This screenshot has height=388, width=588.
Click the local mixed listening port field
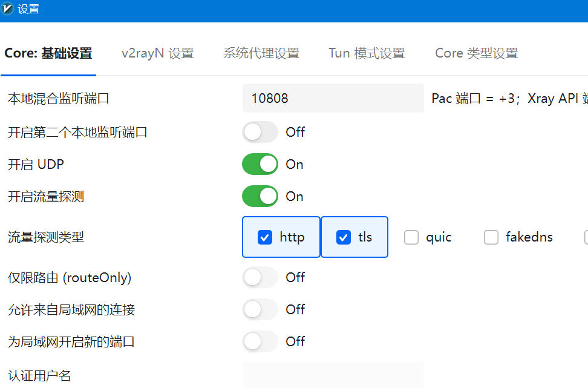333,98
